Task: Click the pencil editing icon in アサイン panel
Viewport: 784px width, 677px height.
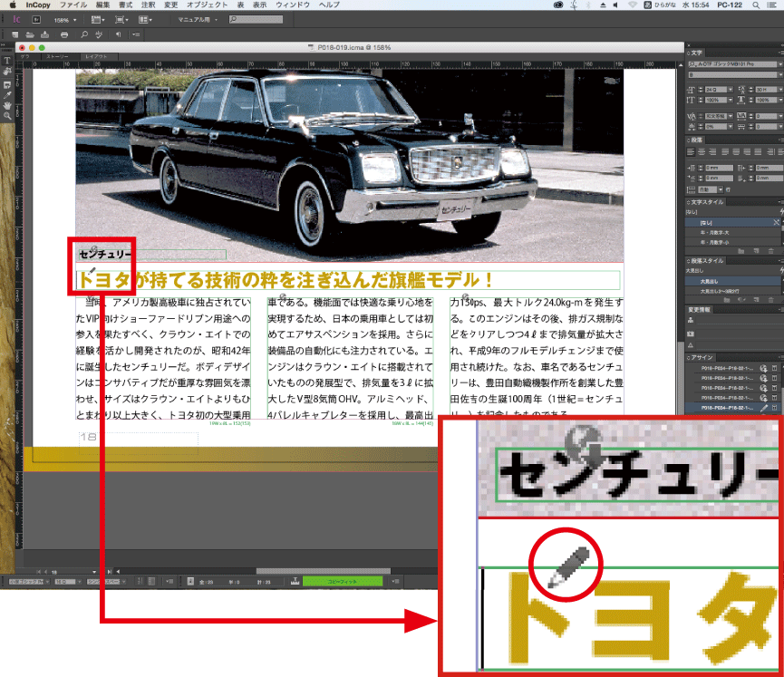Action: (x=764, y=408)
